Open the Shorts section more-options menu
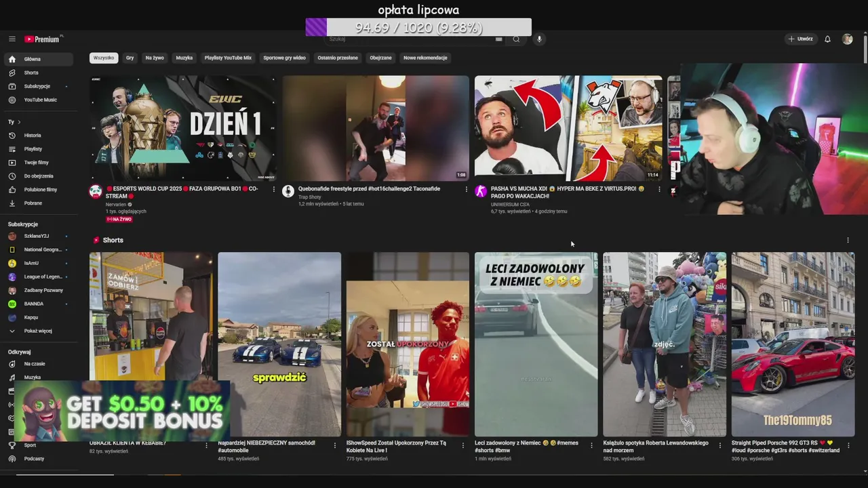This screenshot has width=868, height=488. pos(848,240)
